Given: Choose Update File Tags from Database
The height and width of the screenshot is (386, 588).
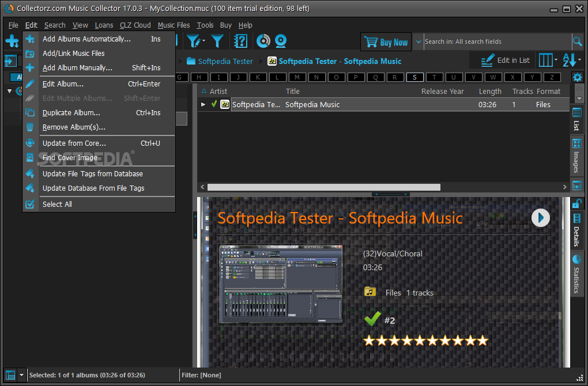Looking at the screenshot, I should click(x=99, y=174).
